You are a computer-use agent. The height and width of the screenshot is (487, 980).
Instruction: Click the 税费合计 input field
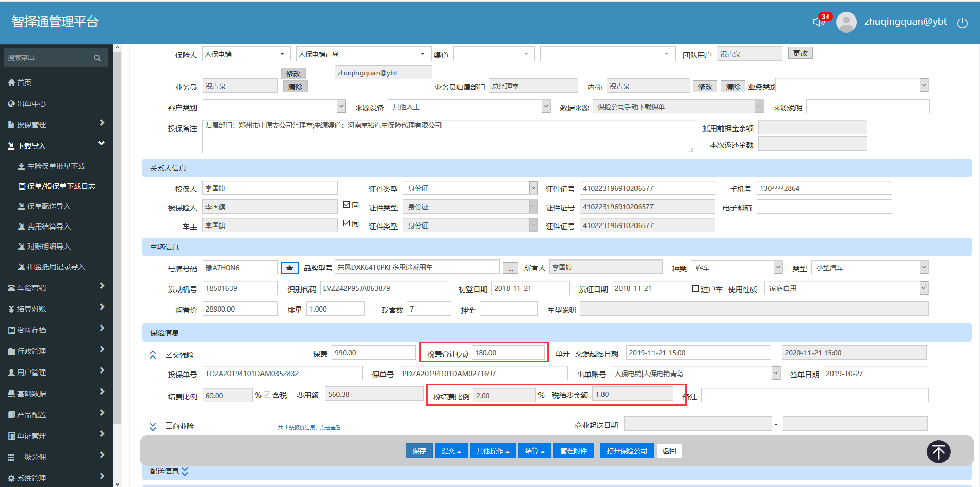508,353
